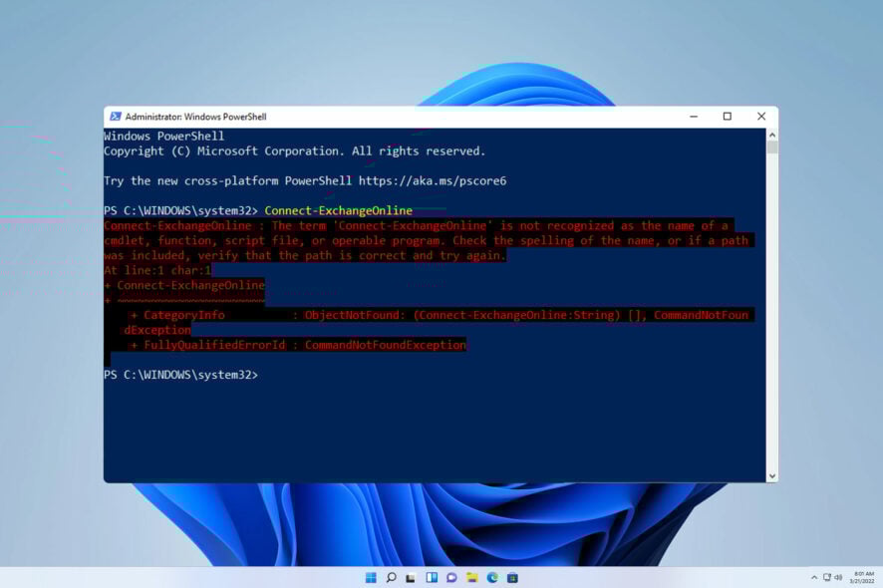The width and height of the screenshot is (883, 588).
Task: Launch Microsoft Edge from the taskbar
Action: [492, 577]
